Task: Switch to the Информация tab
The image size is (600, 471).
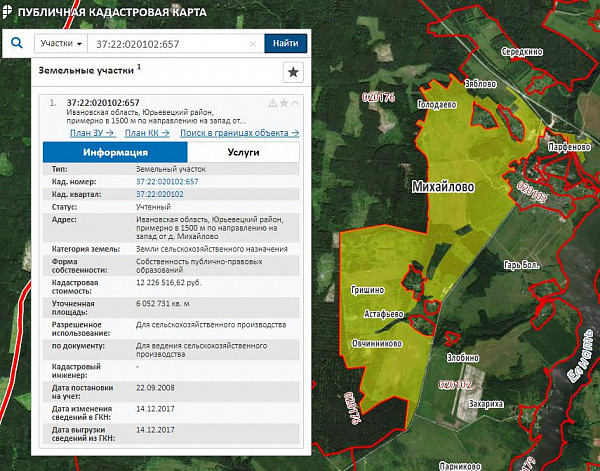Action: point(115,152)
